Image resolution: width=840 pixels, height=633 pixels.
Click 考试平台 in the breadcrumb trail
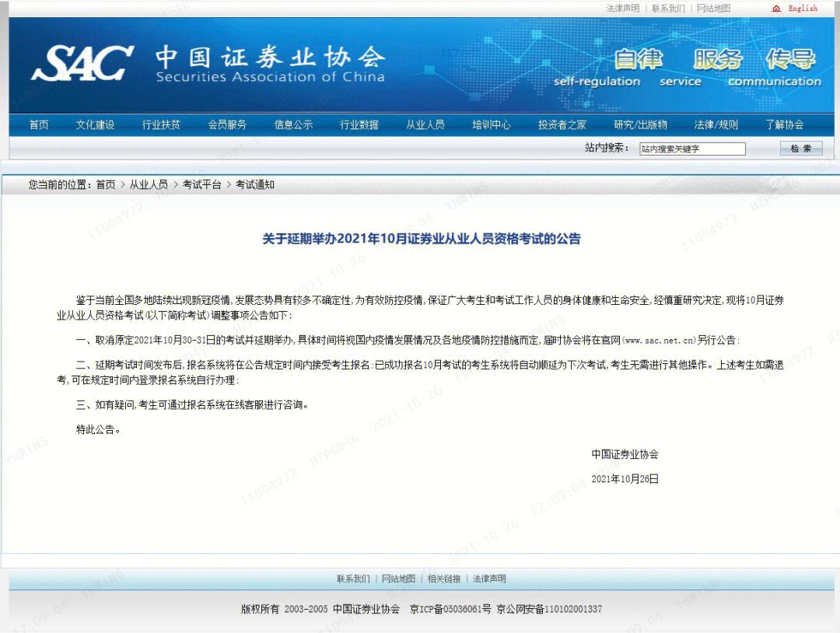pyautogui.click(x=201, y=184)
